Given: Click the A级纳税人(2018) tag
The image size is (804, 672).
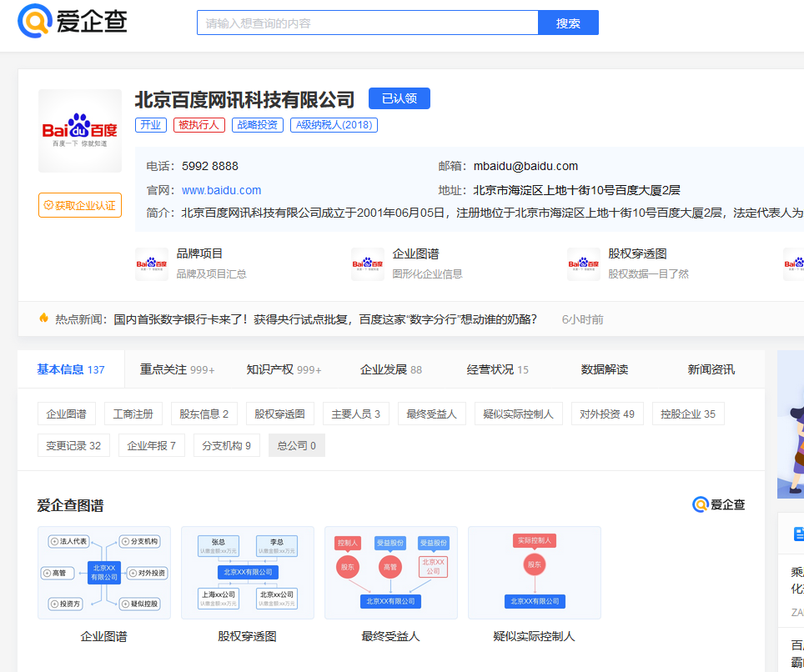Looking at the screenshot, I should (334, 125).
